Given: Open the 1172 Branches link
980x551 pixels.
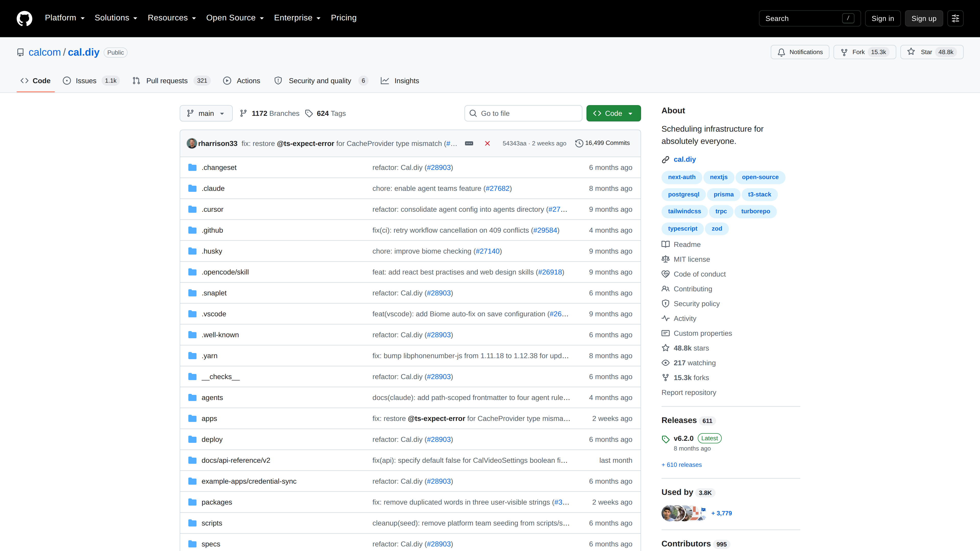Looking at the screenshot, I should pyautogui.click(x=270, y=113).
